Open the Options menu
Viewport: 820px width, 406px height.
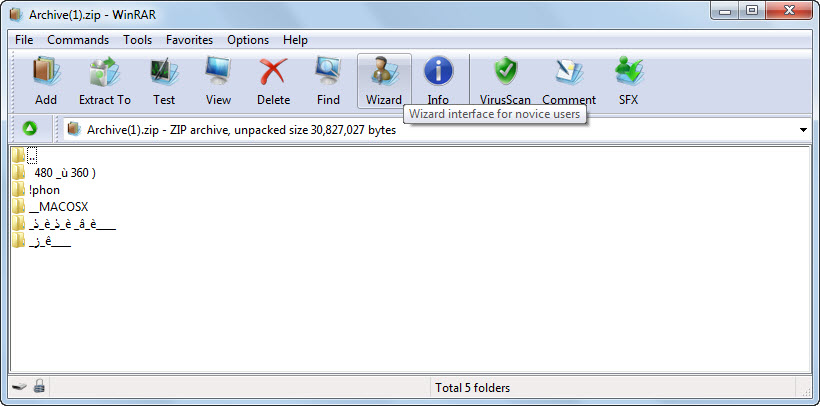tap(248, 40)
